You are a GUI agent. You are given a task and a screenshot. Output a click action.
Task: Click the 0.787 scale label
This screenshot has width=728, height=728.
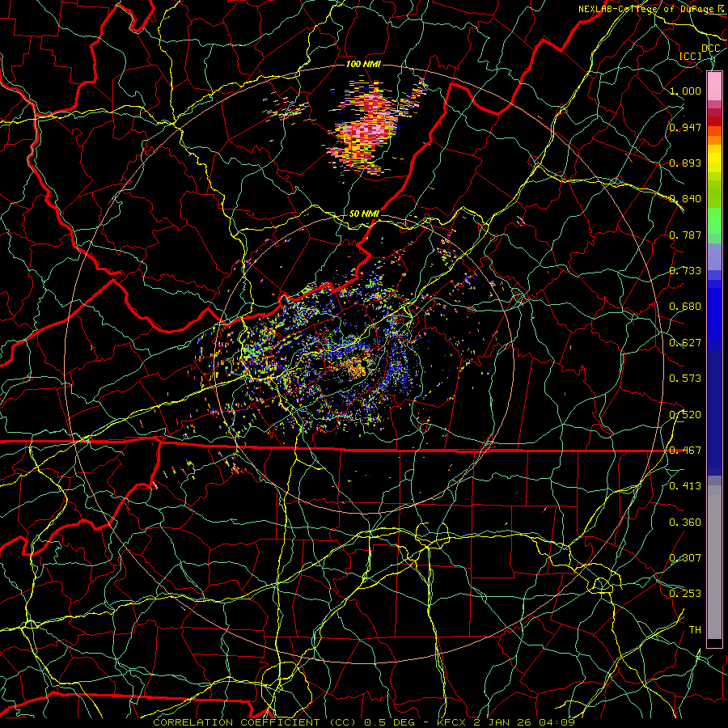click(x=685, y=235)
